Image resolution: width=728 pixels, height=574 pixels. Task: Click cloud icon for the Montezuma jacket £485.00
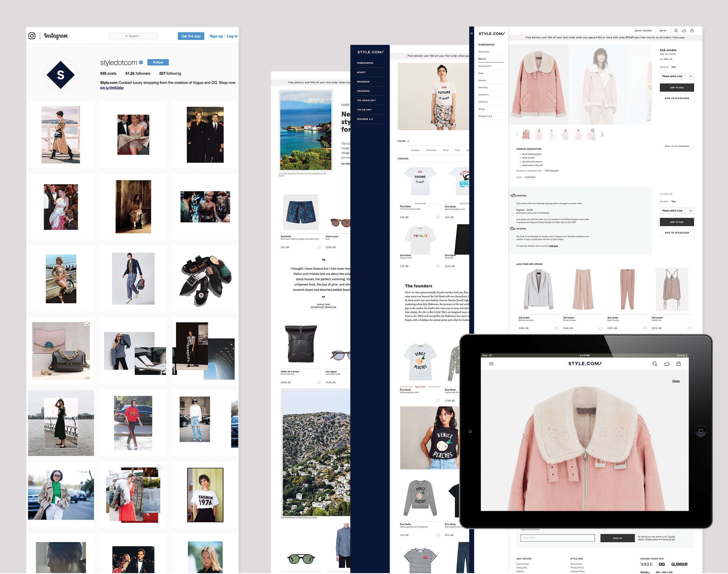pos(556,328)
